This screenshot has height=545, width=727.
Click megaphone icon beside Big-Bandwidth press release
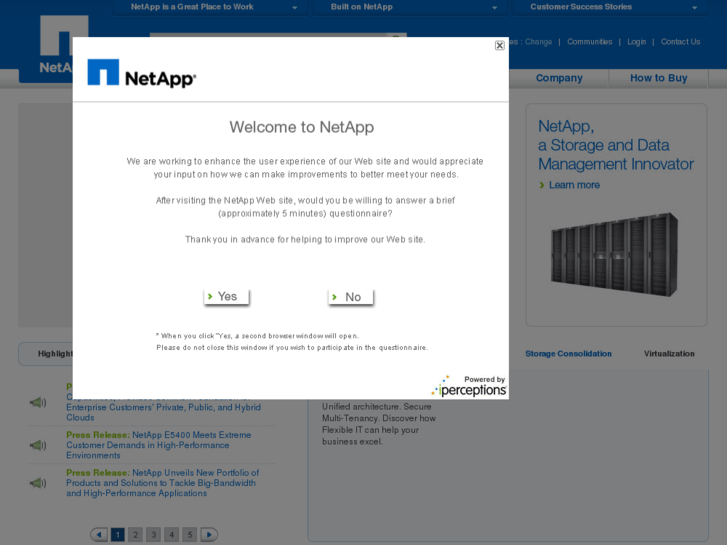point(38,483)
